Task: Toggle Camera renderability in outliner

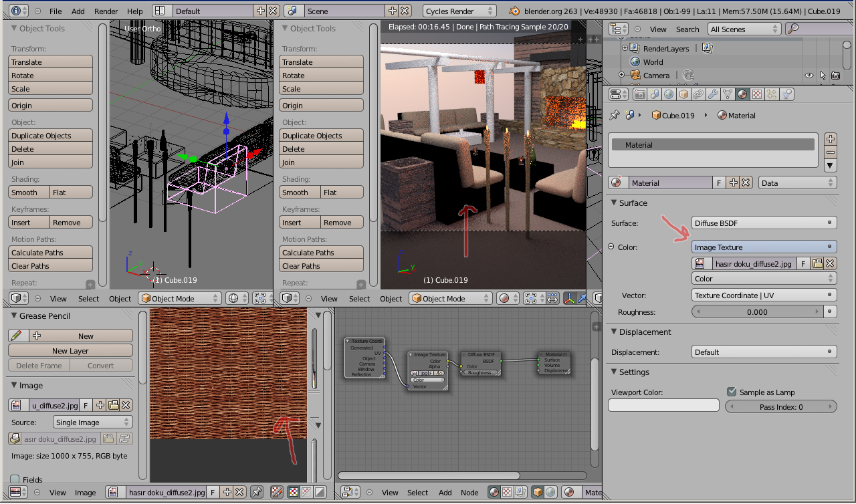Action: tap(835, 76)
